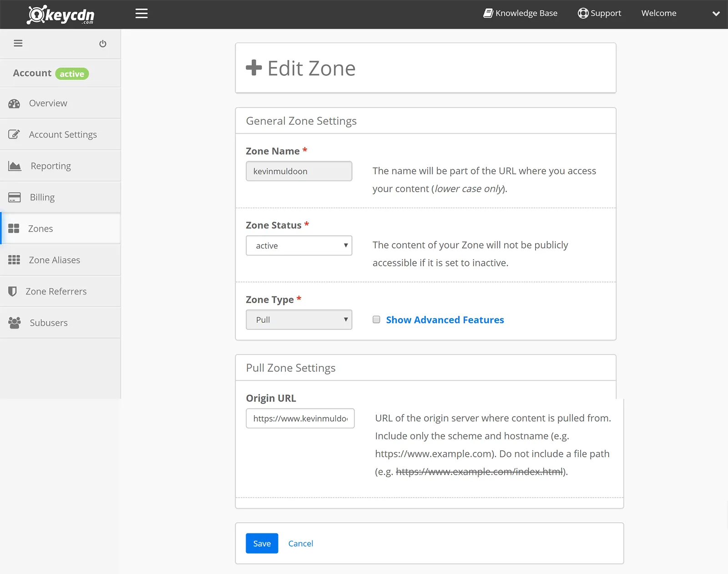Select Zones in the sidebar menu

[x=40, y=229]
